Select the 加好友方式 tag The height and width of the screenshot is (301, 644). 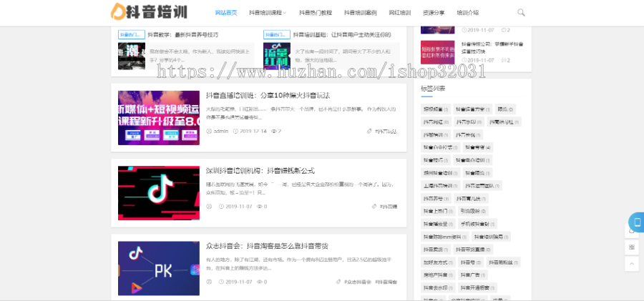438,262
